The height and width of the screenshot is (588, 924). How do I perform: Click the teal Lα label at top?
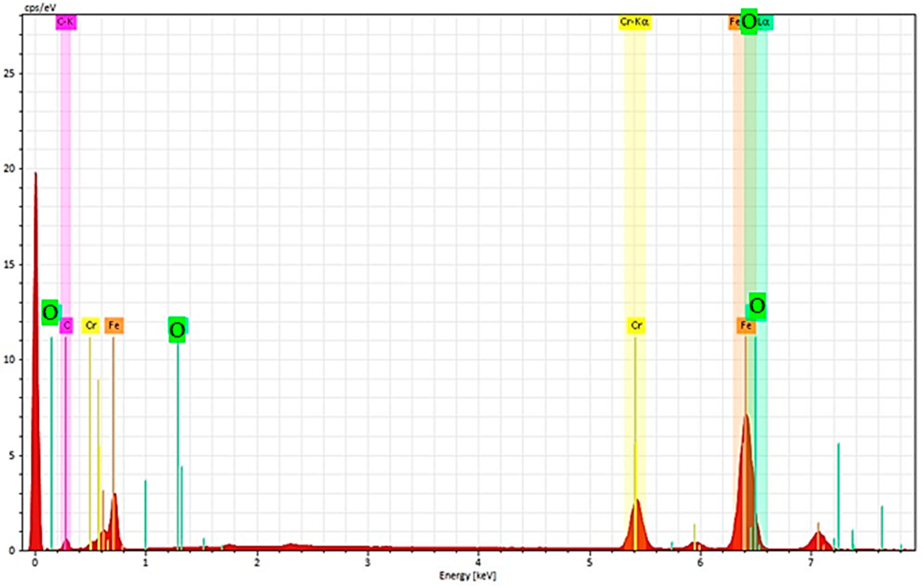coord(764,22)
